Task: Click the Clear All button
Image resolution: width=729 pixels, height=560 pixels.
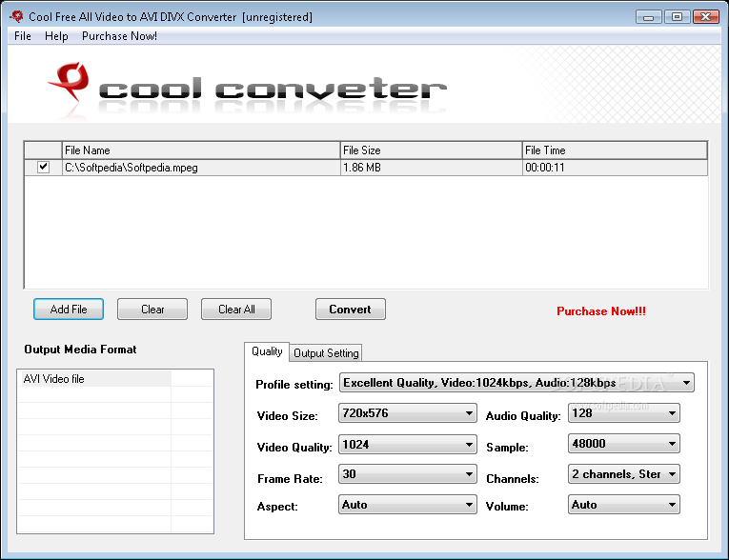Action: (236, 309)
